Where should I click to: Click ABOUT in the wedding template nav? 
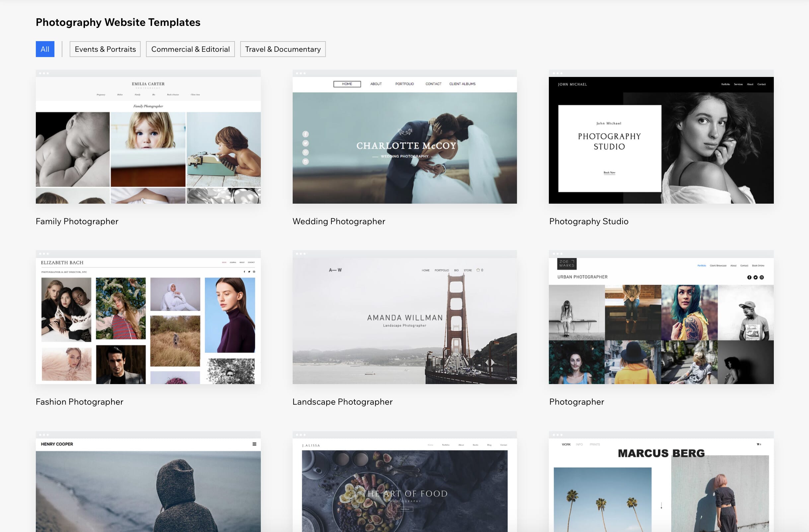[376, 84]
